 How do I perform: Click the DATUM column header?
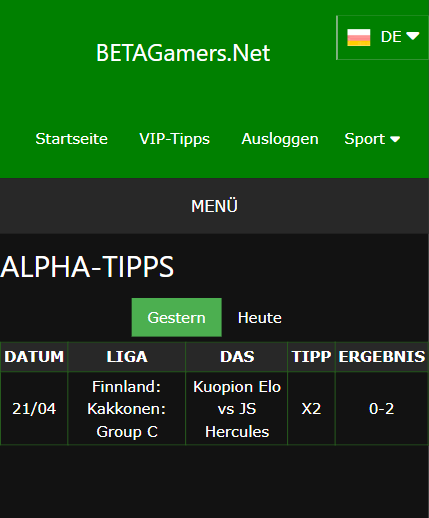(x=34, y=357)
